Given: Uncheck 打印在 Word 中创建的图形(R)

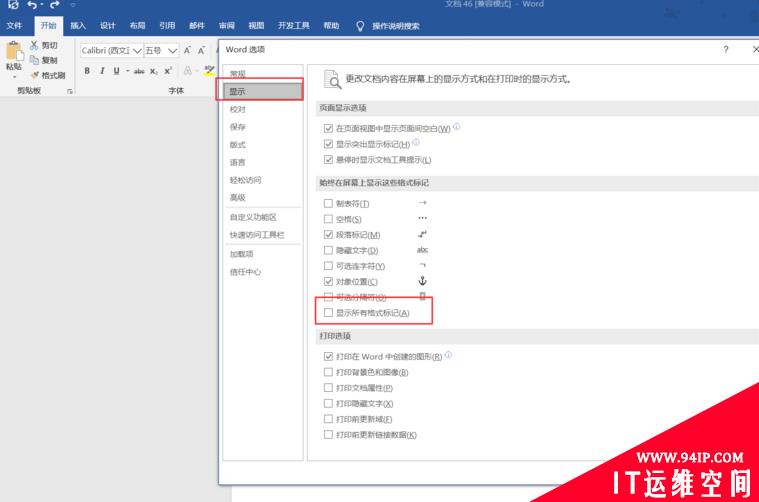Looking at the screenshot, I should pos(328,356).
